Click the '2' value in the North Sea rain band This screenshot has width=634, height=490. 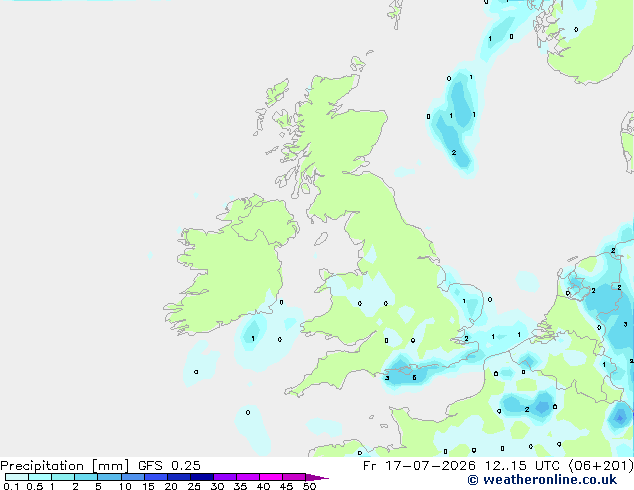(454, 152)
